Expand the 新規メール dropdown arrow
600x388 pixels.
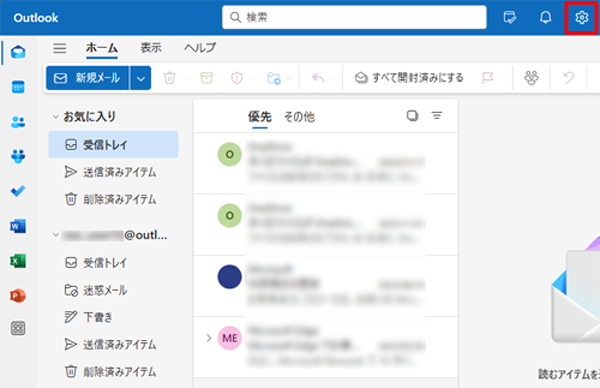click(x=141, y=78)
